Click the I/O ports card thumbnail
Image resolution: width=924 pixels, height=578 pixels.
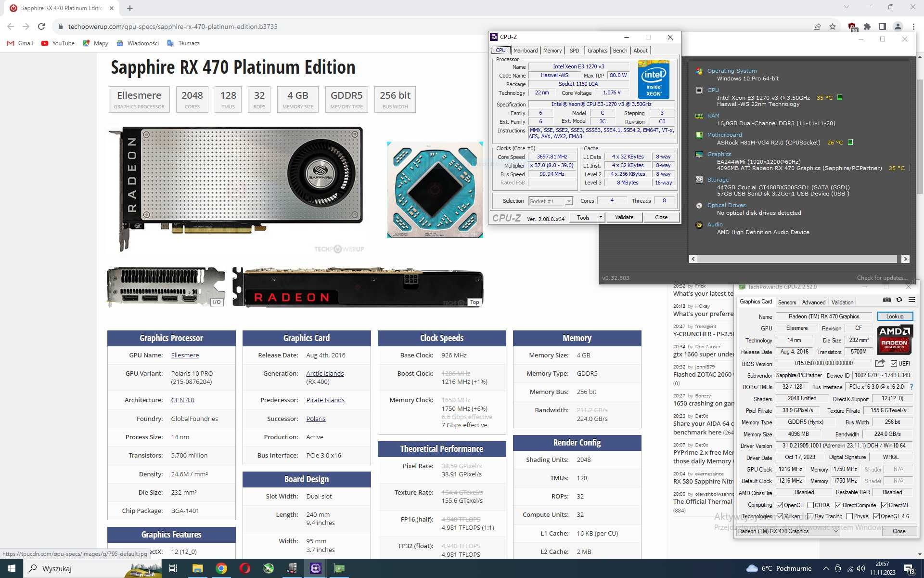click(166, 287)
